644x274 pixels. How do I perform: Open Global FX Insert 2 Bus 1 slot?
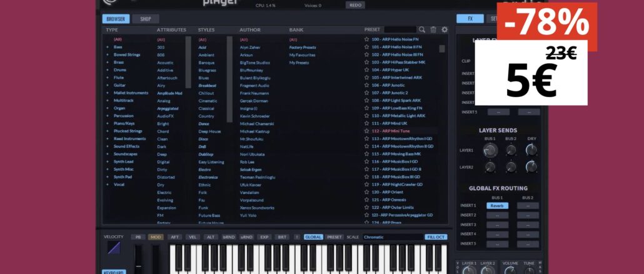point(497,215)
